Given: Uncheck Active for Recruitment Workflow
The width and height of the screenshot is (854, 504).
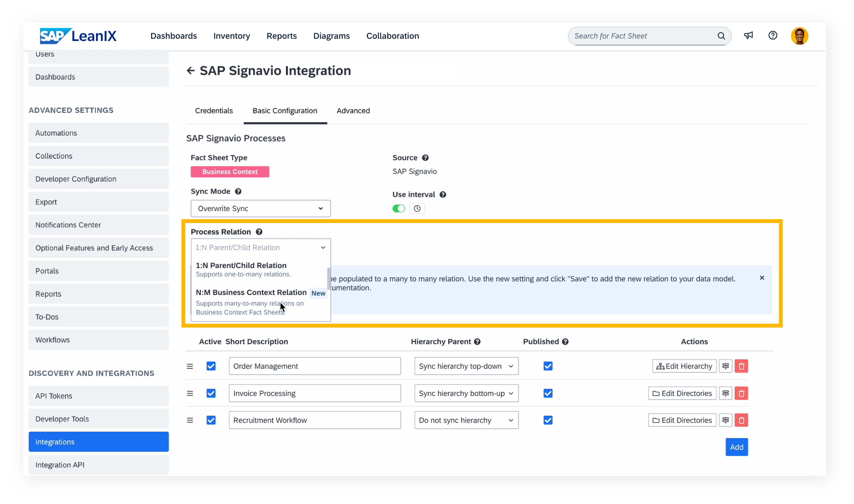Looking at the screenshot, I should coord(211,420).
